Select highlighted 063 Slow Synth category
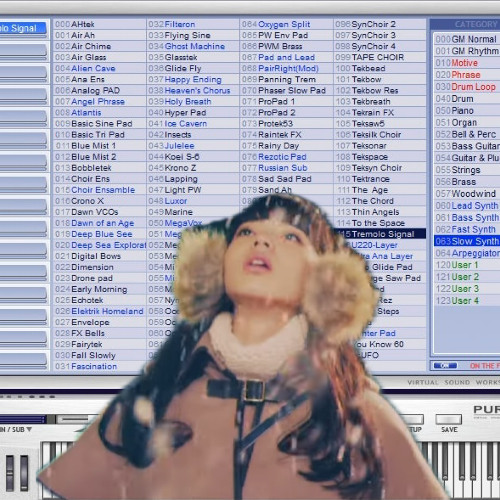 pos(467,241)
